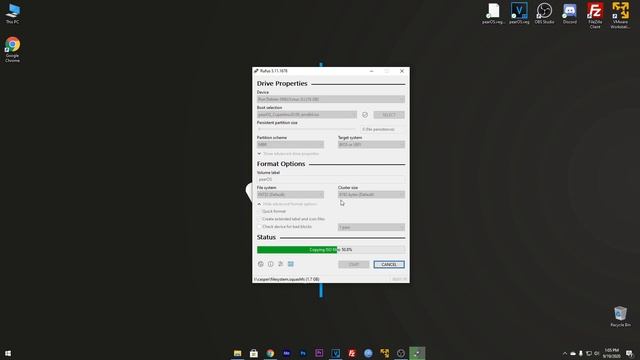The width and height of the screenshot is (640, 360).
Task: Open File Explorer from the taskbar
Action: [238, 353]
